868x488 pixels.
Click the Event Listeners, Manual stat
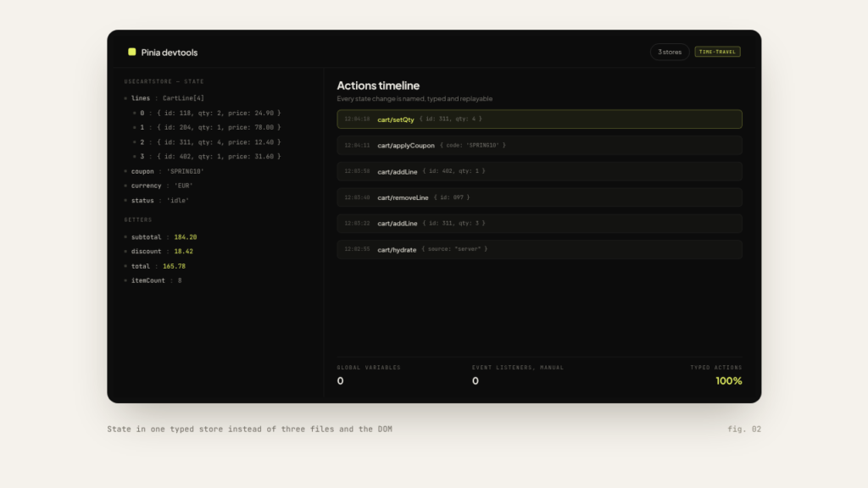click(x=518, y=374)
